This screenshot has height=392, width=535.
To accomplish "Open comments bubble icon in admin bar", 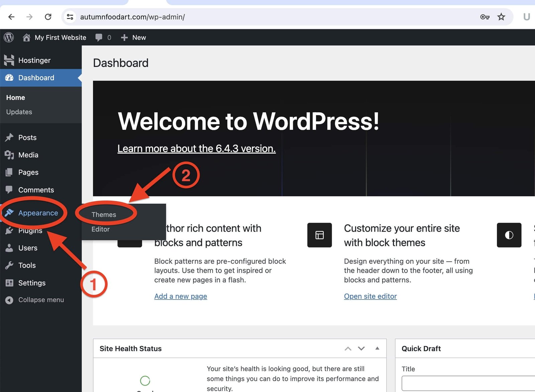I will 99,37.
